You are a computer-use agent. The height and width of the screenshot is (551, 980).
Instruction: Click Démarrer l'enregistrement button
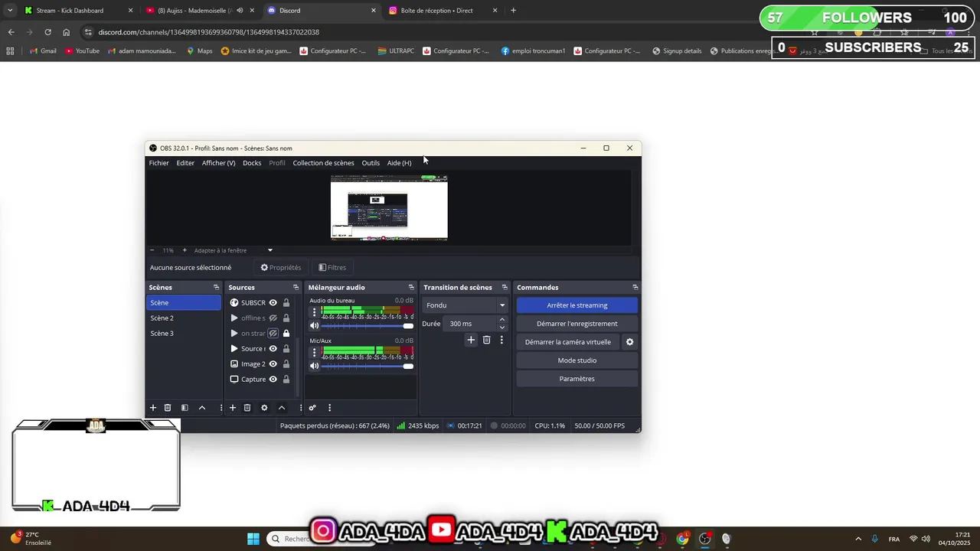(577, 324)
